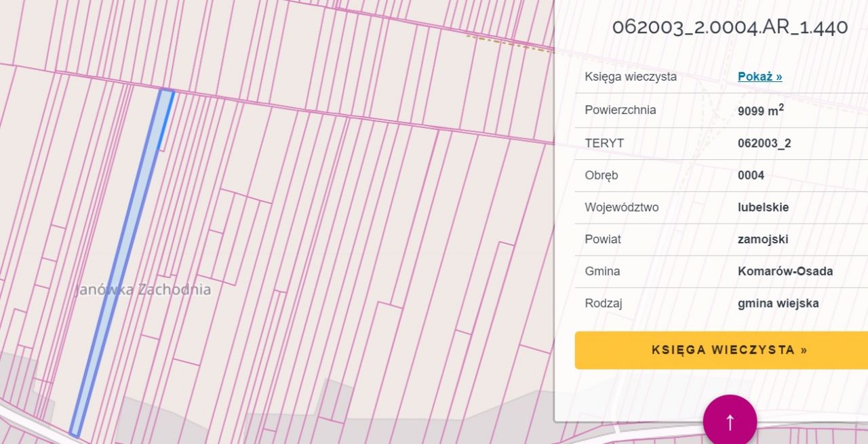
Task: Click the area value 9099 m²
Action: [x=760, y=110]
